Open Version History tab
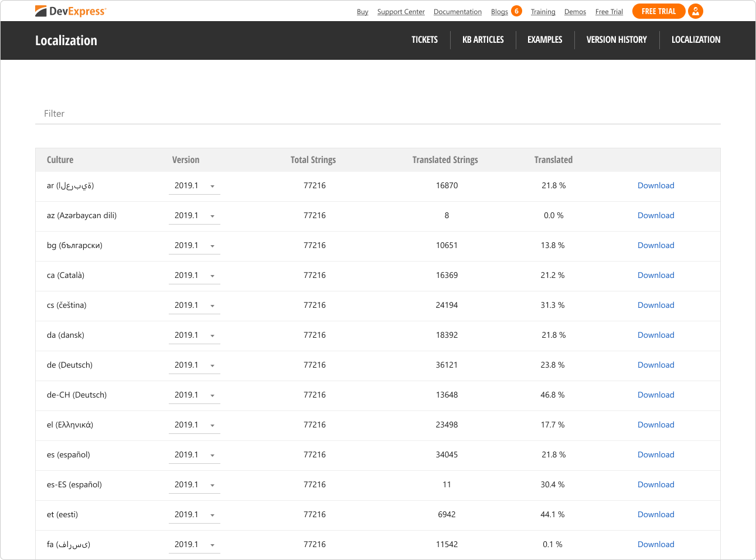 coord(617,40)
